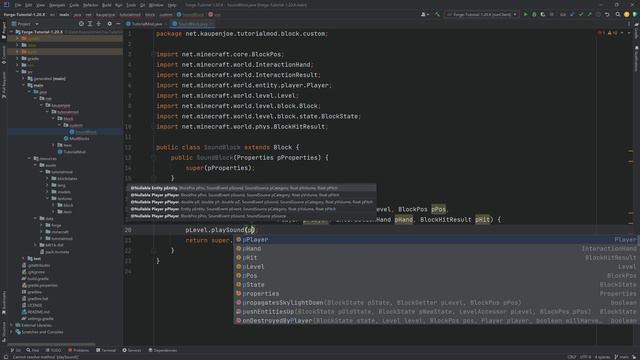Screen dimensions: 640x360
Task: Select README.md in project tree
Action: [39, 312]
